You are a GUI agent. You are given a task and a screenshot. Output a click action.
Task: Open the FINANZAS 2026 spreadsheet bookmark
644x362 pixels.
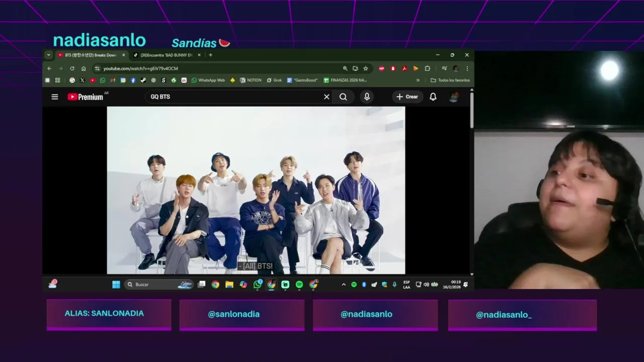coord(345,80)
